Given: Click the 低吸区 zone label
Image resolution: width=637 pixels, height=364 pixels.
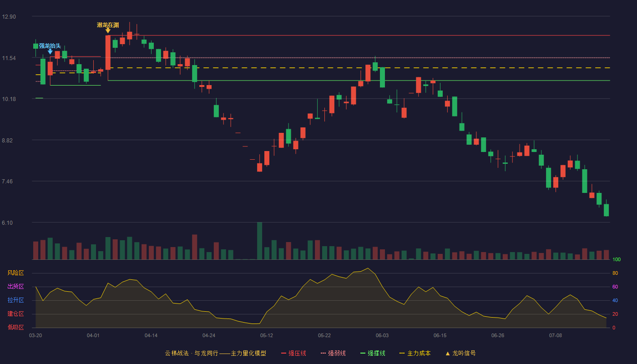Looking at the screenshot, I should 15,327.
